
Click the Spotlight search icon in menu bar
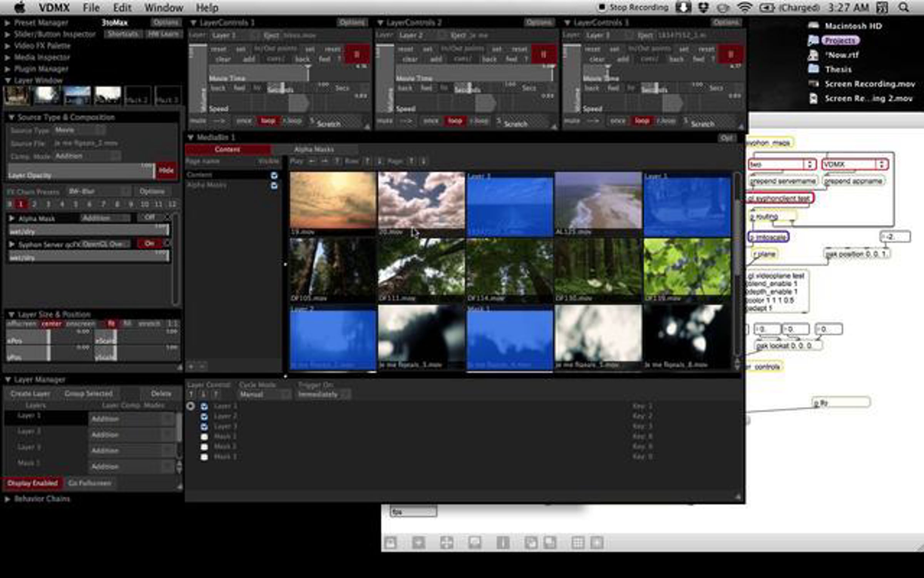tap(904, 7)
